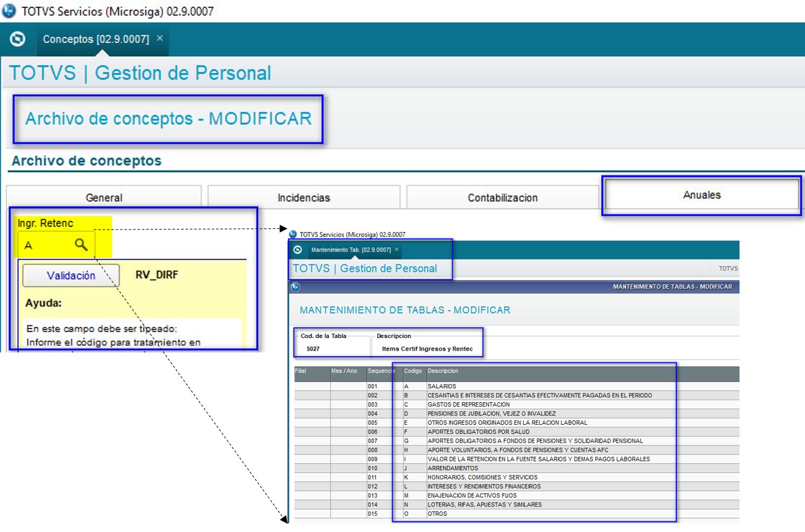
Task: Select the ARRENDAMIENTOS row
Action: [517, 468]
